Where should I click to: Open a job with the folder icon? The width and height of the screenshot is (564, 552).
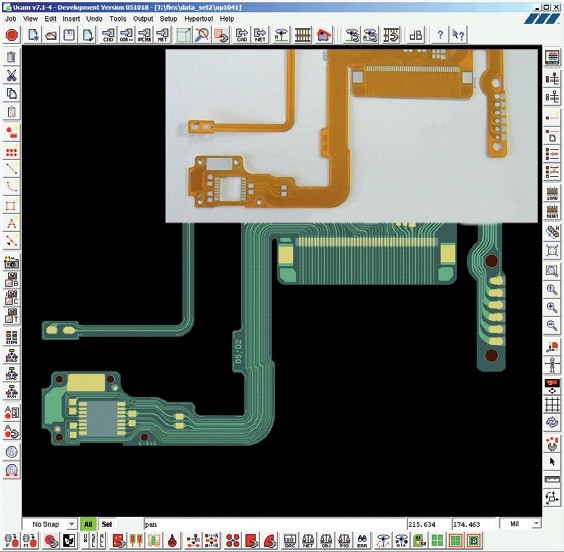51,35
